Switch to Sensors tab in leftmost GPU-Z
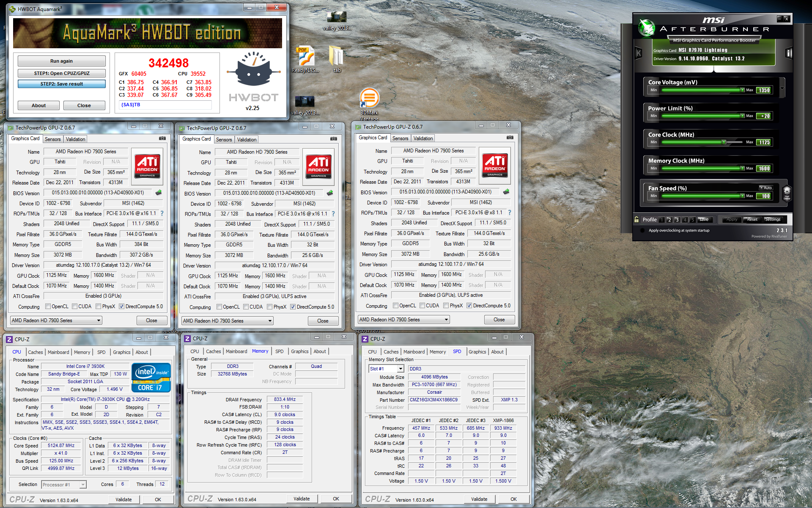Viewport: 812px width, 508px height. point(53,139)
